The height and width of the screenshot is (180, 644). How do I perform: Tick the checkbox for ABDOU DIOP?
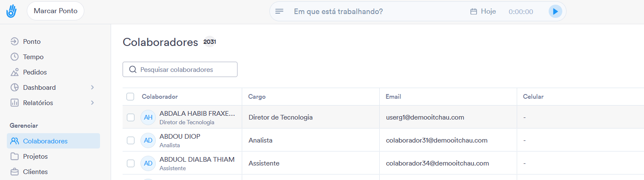(x=131, y=140)
